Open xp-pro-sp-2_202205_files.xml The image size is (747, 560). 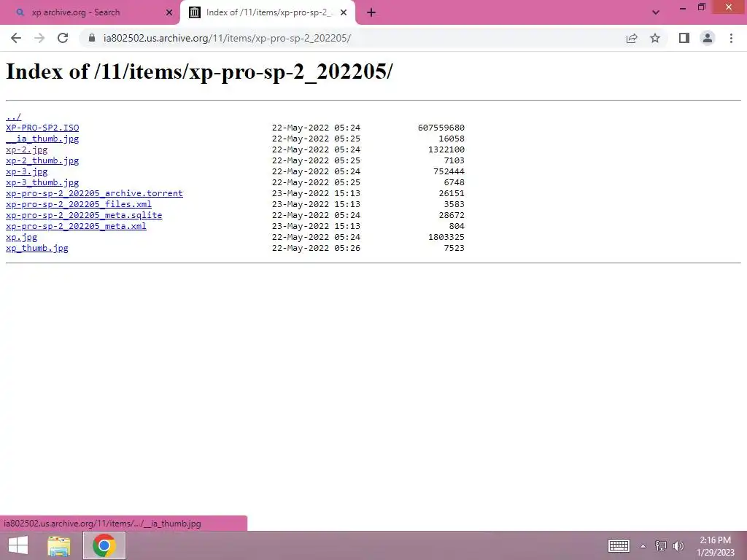(x=79, y=204)
